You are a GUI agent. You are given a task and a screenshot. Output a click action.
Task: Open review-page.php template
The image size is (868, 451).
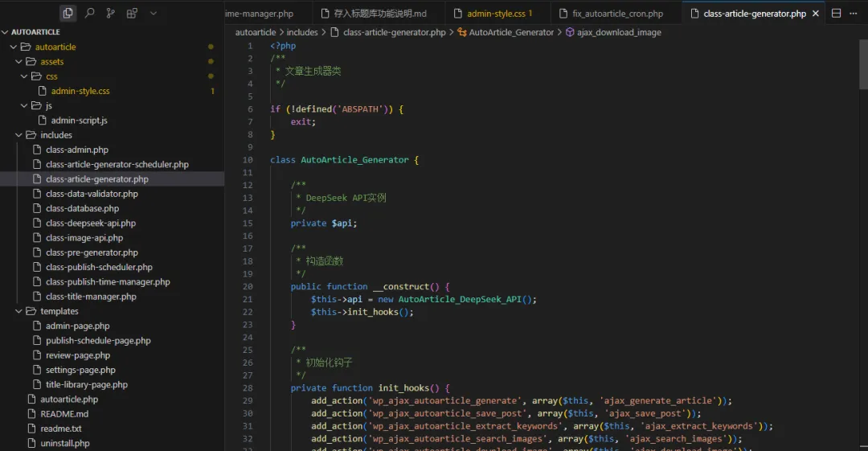click(x=78, y=355)
